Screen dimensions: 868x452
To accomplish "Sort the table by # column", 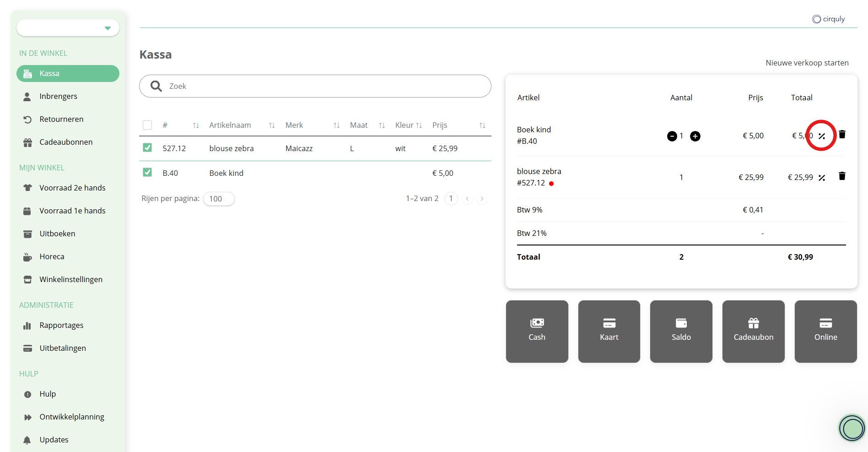I will point(196,125).
